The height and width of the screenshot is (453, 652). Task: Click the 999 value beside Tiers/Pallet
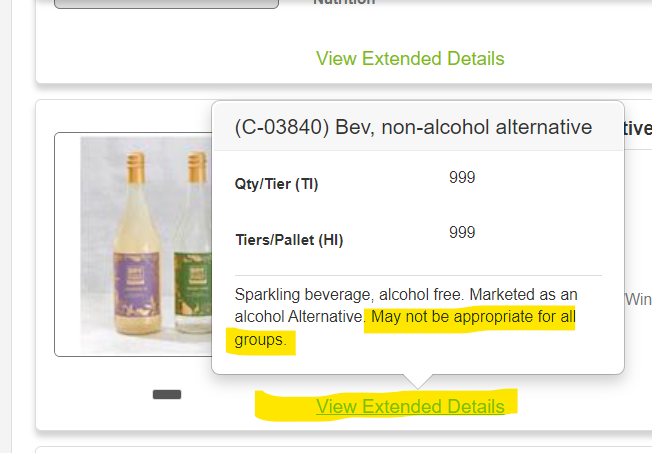pos(462,232)
